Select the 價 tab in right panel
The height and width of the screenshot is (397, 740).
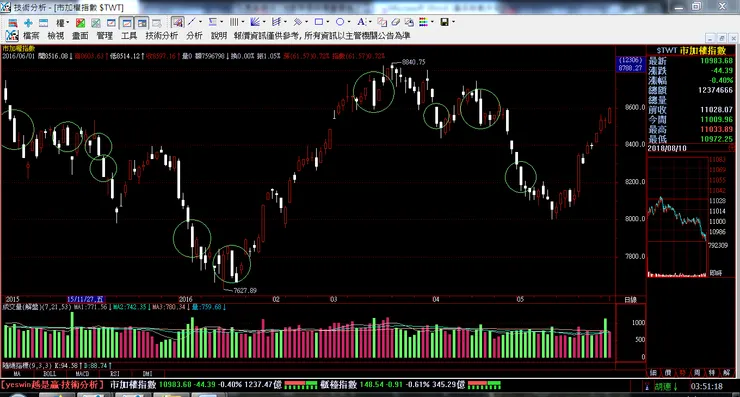point(667,373)
